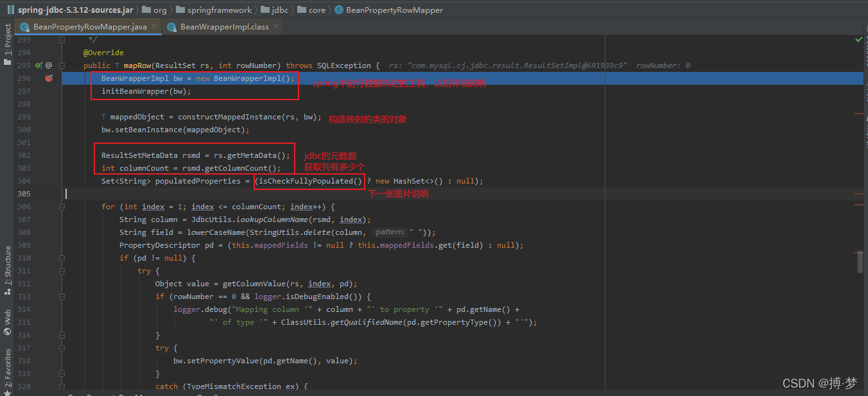
Task: Collapse the try block fold on line 311
Action: (62, 271)
